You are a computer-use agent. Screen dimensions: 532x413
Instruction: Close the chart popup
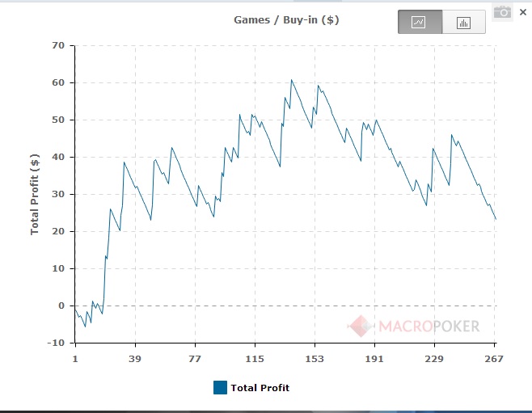523,12
